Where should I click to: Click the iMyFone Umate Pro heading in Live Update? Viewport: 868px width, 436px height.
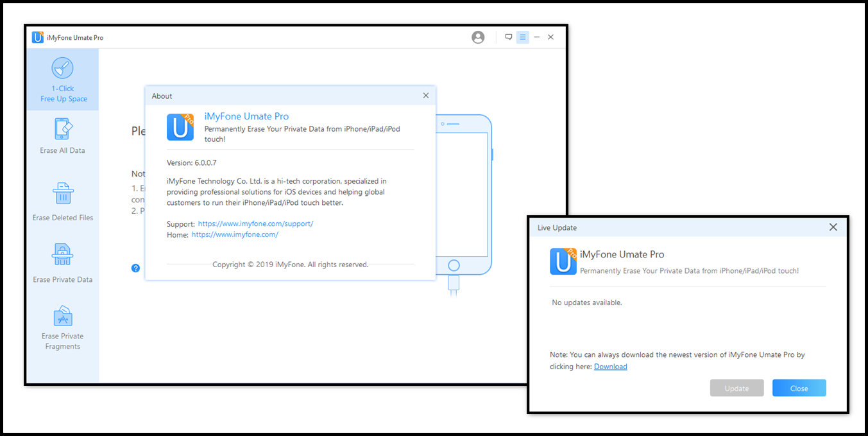622,254
